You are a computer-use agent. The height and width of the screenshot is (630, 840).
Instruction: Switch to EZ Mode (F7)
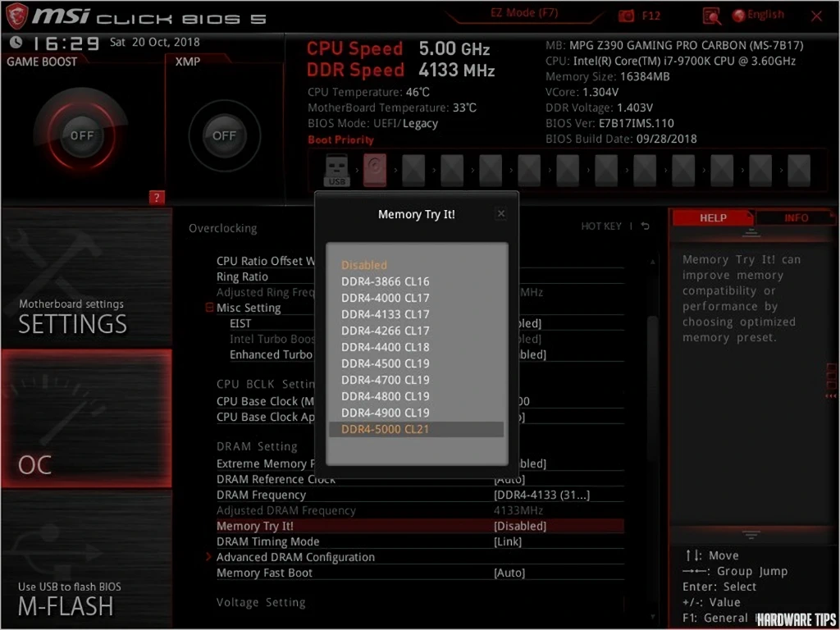523,13
